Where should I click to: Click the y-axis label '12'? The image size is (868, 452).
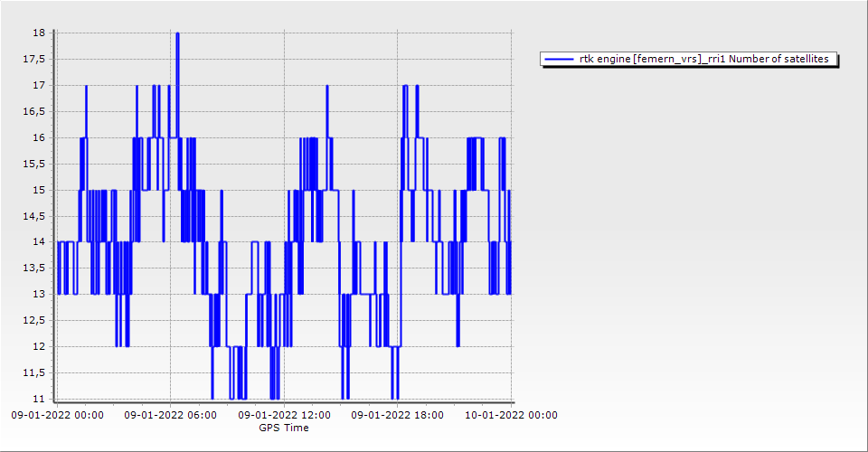click(x=39, y=347)
